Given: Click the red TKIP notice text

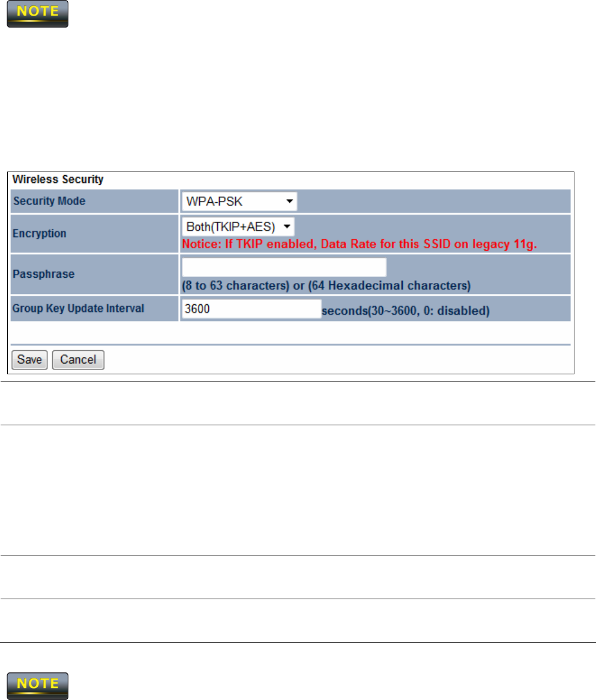Looking at the screenshot, I should (359, 244).
